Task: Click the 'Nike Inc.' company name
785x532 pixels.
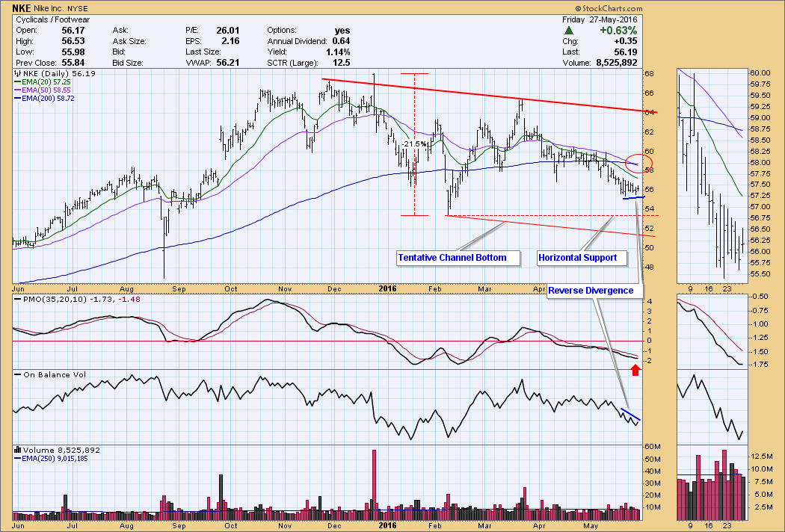Action: coord(49,8)
